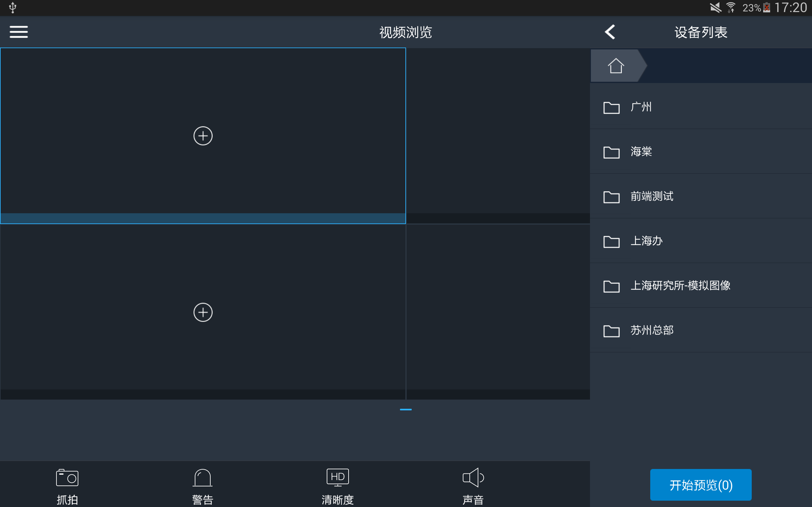This screenshot has height=507, width=812.
Task: Click 设备列表 tab header
Action: (700, 32)
